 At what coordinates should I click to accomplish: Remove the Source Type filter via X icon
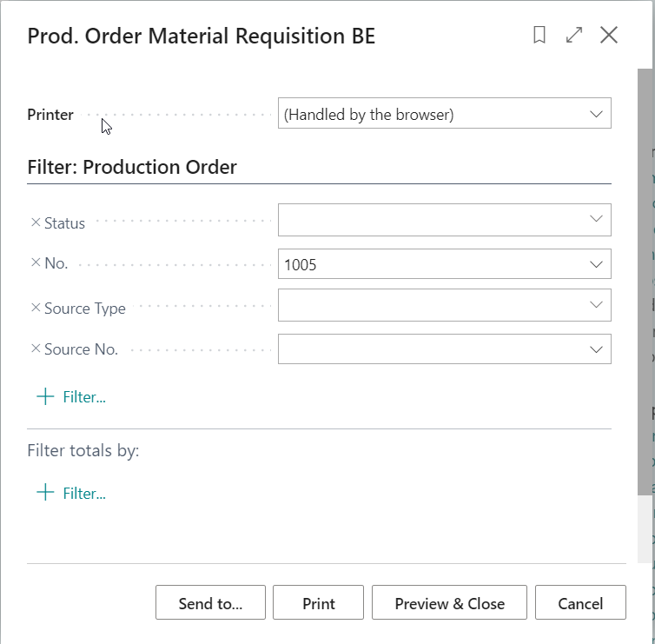coord(36,308)
